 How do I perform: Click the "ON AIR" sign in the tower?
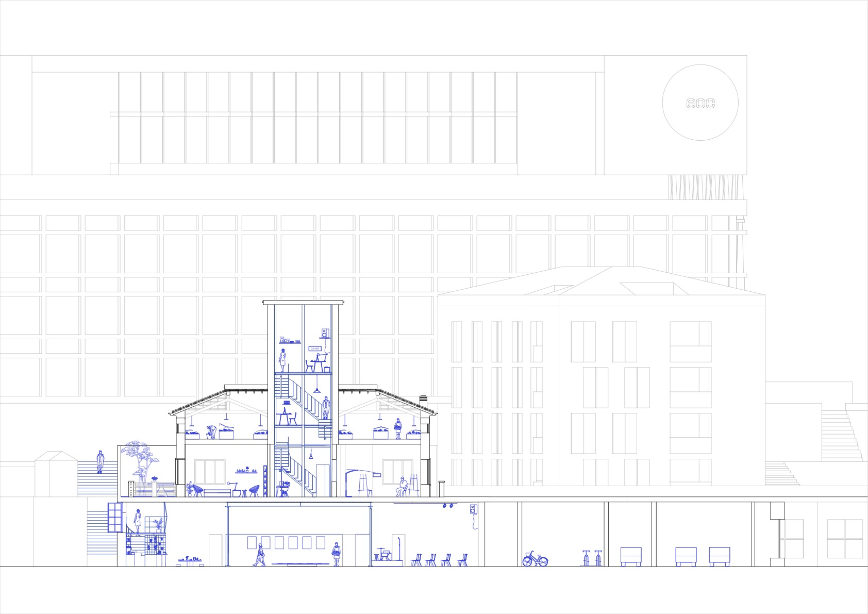pos(315,349)
